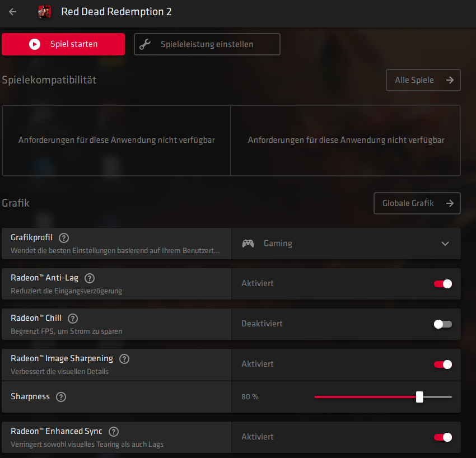
Task: Switch off Radeon Enhanced Sync toggle
Action: [443, 437]
